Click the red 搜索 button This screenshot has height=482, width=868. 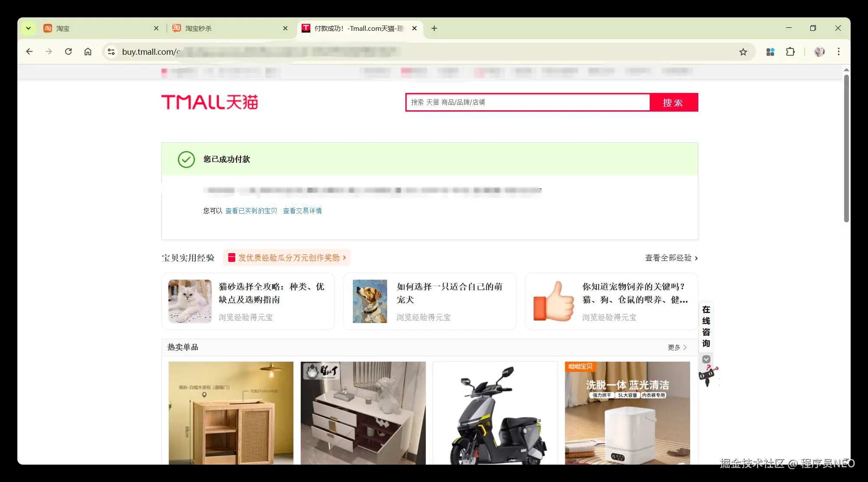(x=673, y=102)
